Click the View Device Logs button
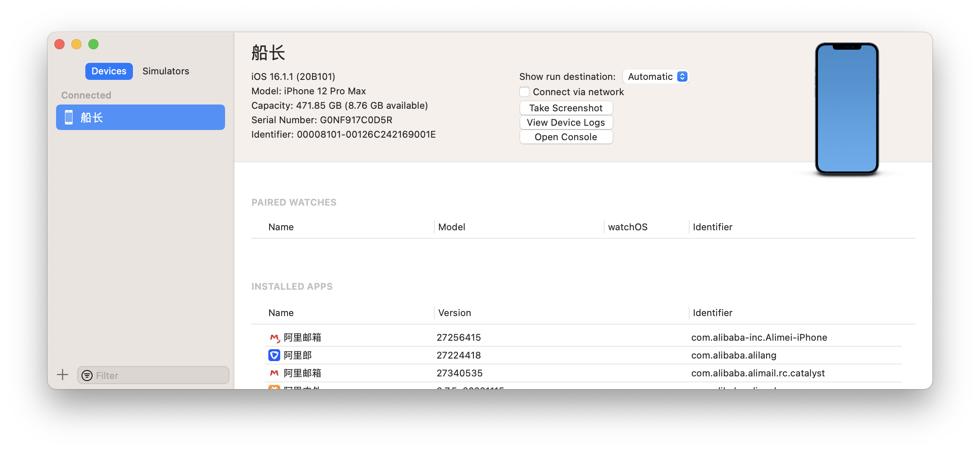Screen dimensions: 980x452 click(x=566, y=122)
